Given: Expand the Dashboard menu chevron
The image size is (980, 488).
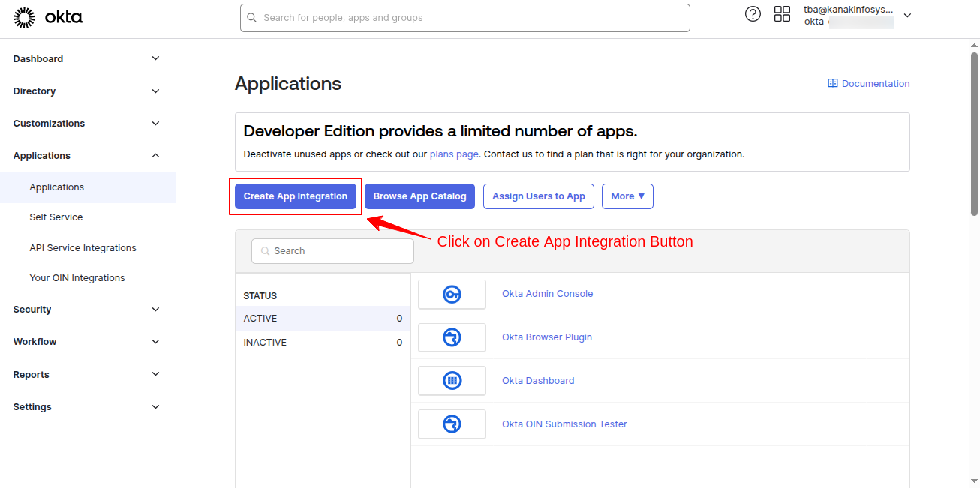Looking at the screenshot, I should coord(155,58).
